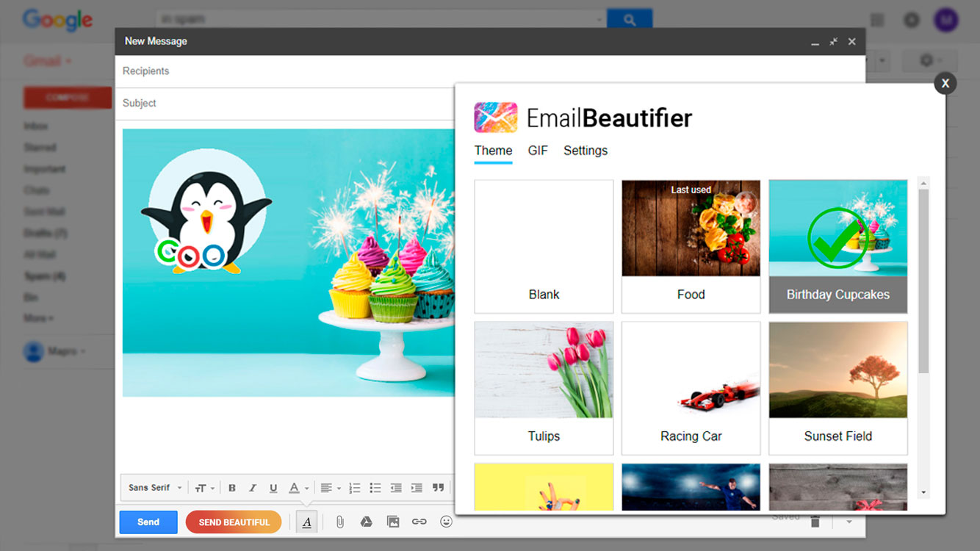Insert a photo into the email
Image resolution: width=980 pixels, height=551 pixels.
(393, 522)
